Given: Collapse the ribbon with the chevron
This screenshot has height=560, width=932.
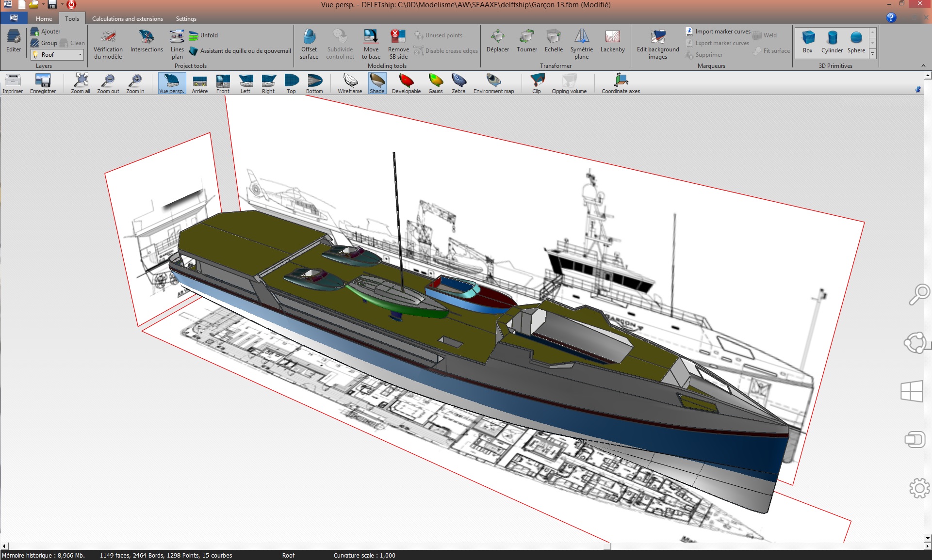Looking at the screenshot, I should point(923,66).
